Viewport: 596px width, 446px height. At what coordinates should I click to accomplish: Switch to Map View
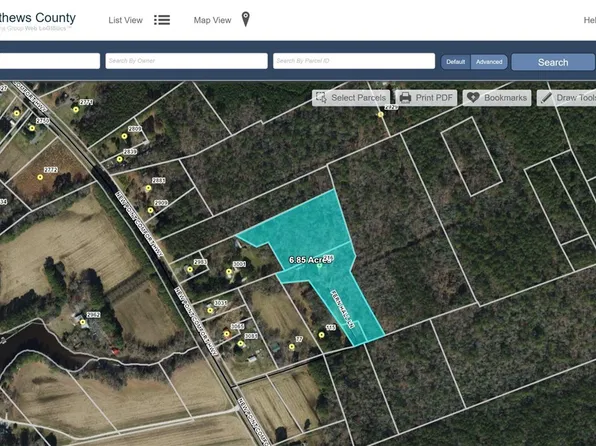[x=212, y=20]
